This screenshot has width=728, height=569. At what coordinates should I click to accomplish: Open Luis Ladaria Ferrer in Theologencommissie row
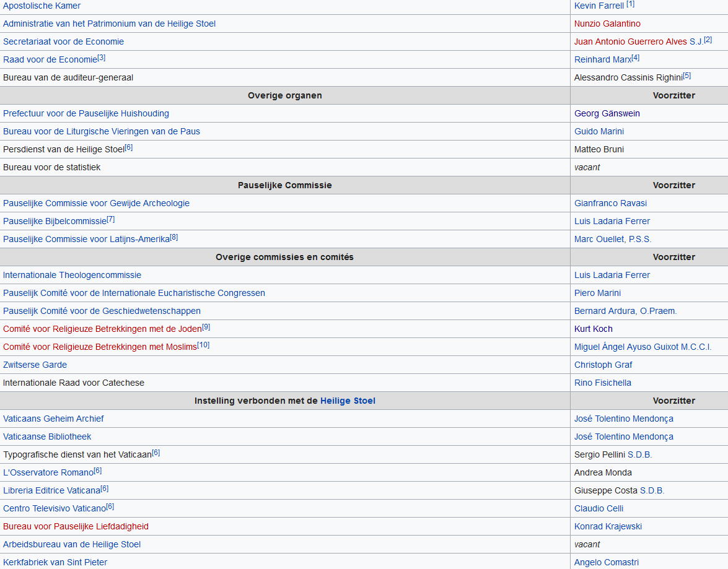[x=612, y=276]
